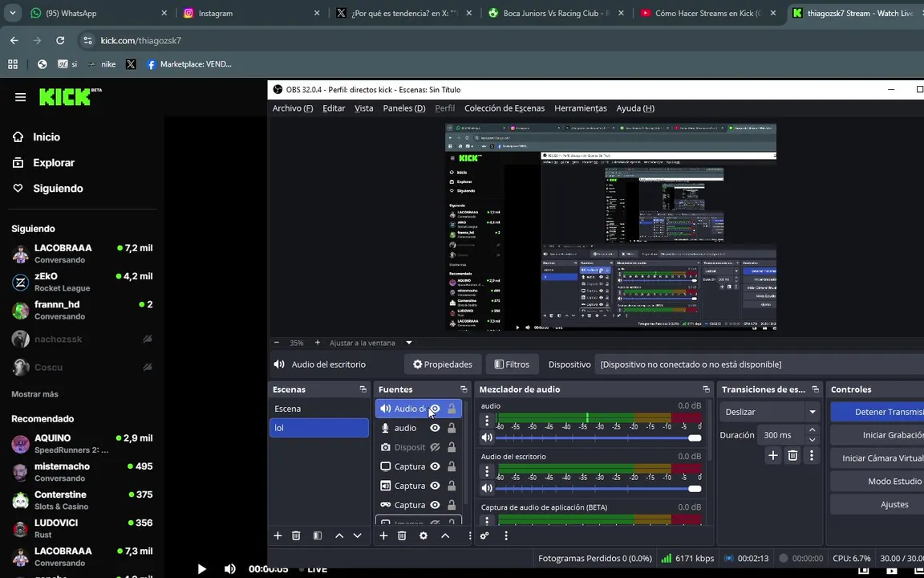Reload the browser page
The image size is (924, 578).
pos(60,41)
